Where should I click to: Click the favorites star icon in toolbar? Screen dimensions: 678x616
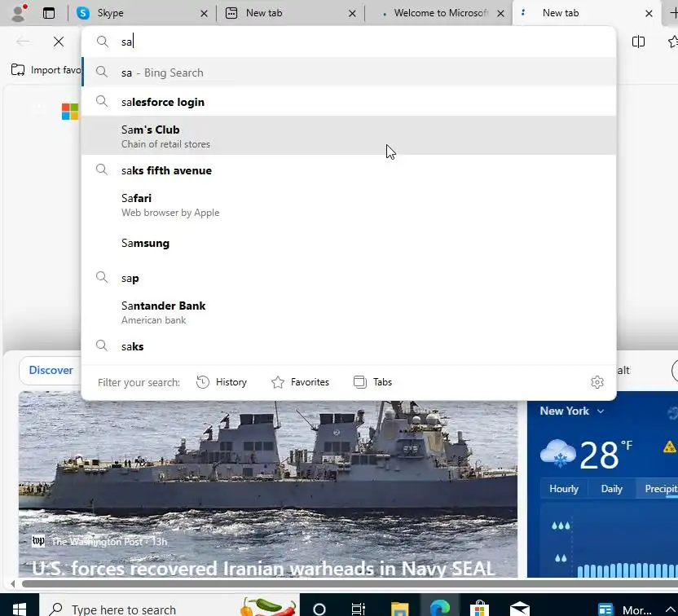click(673, 42)
